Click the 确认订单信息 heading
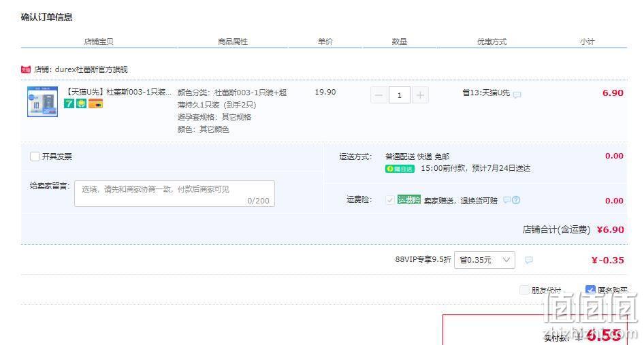 (x=46, y=17)
